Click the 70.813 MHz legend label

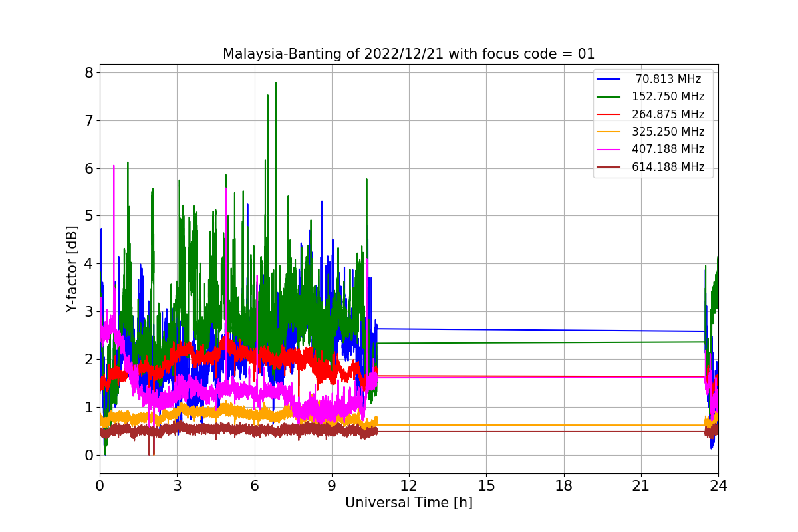tap(668, 79)
